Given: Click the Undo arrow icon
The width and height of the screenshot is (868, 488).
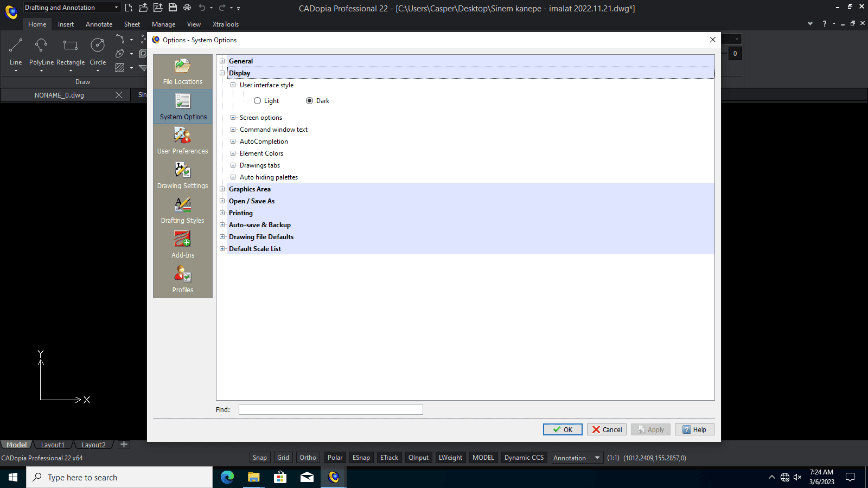Looking at the screenshot, I should 202,8.
